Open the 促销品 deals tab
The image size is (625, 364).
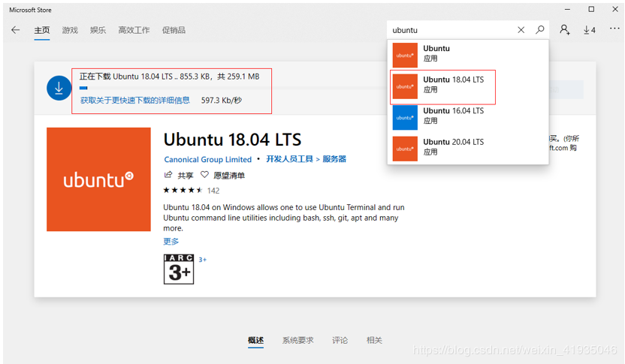pos(174,30)
